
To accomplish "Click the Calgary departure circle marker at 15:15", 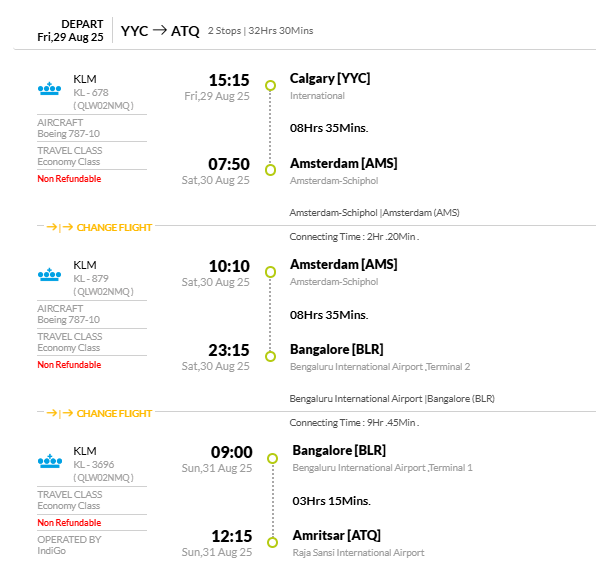I will click(x=270, y=86).
